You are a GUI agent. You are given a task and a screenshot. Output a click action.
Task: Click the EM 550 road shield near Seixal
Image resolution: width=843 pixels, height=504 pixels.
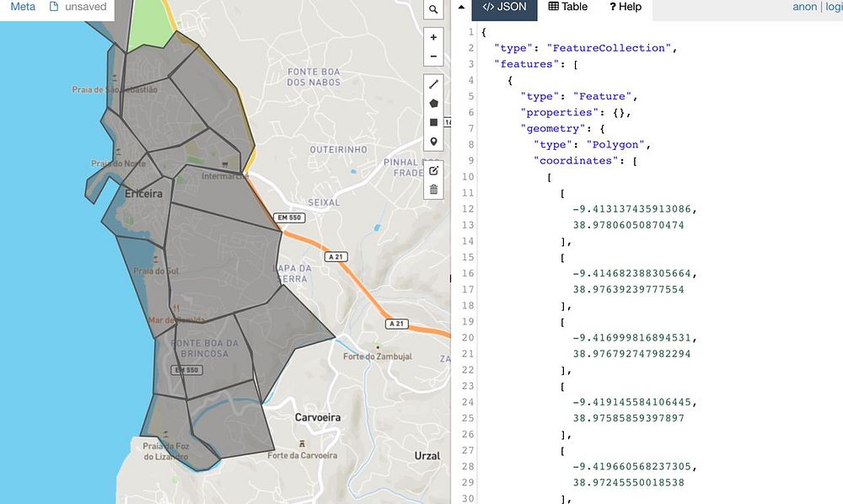point(289,217)
